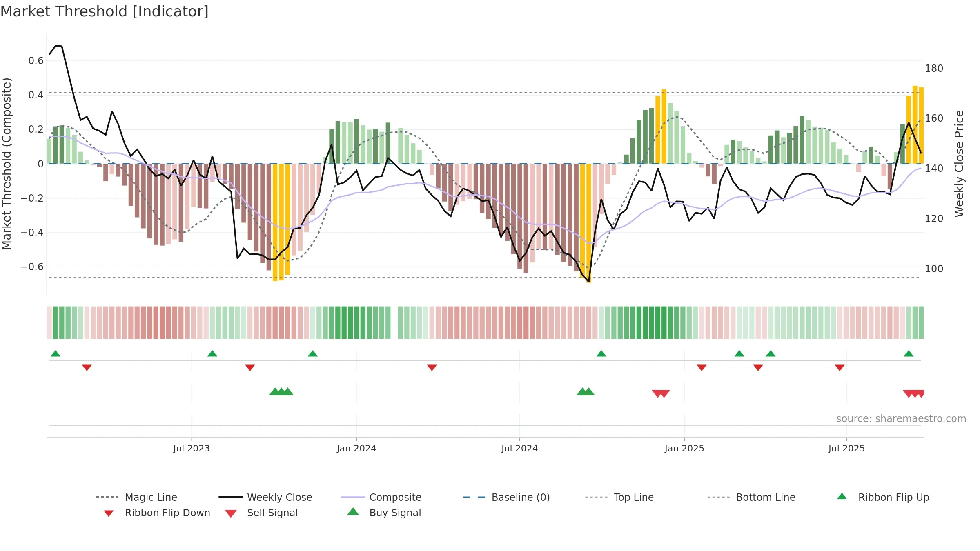This screenshot has width=980, height=551.
Task: Click the ribbon flip down marker just after Jan 2025
Action: [x=702, y=368]
